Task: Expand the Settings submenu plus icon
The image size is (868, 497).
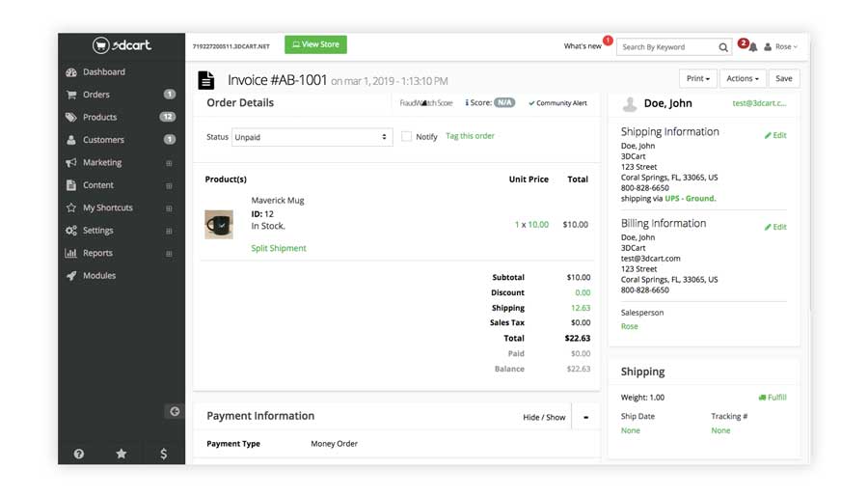Action: coord(169,231)
